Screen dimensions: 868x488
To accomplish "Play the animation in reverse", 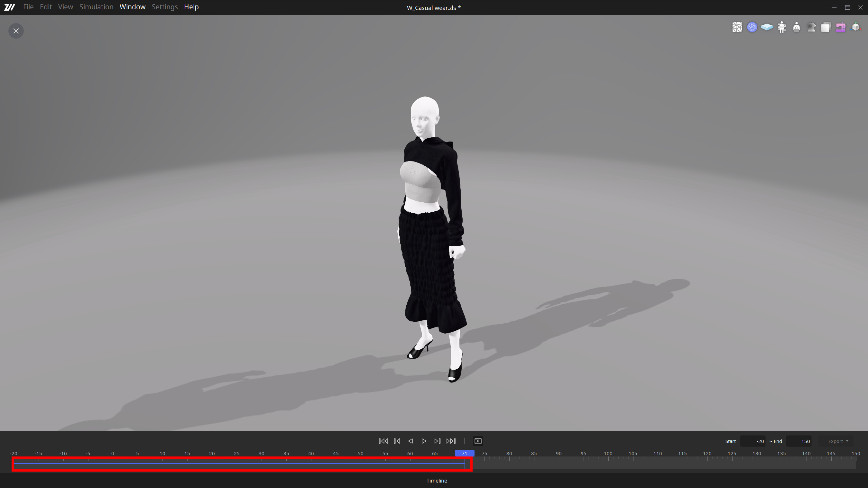I will coord(411,441).
